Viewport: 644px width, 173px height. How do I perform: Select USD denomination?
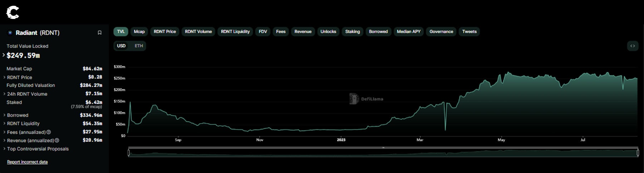point(121,46)
